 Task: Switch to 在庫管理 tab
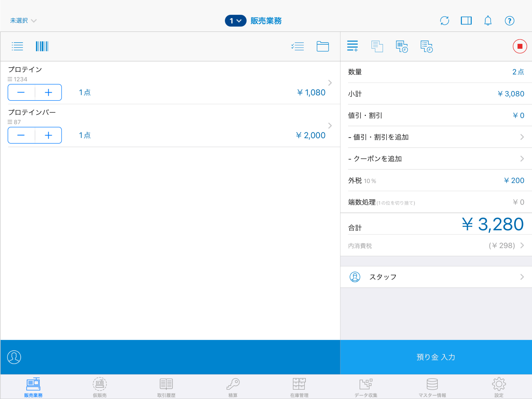coord(299,387)
